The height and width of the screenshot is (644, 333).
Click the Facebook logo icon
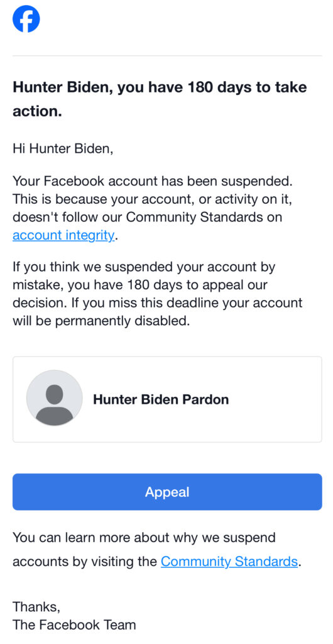[x=26, y=18]
